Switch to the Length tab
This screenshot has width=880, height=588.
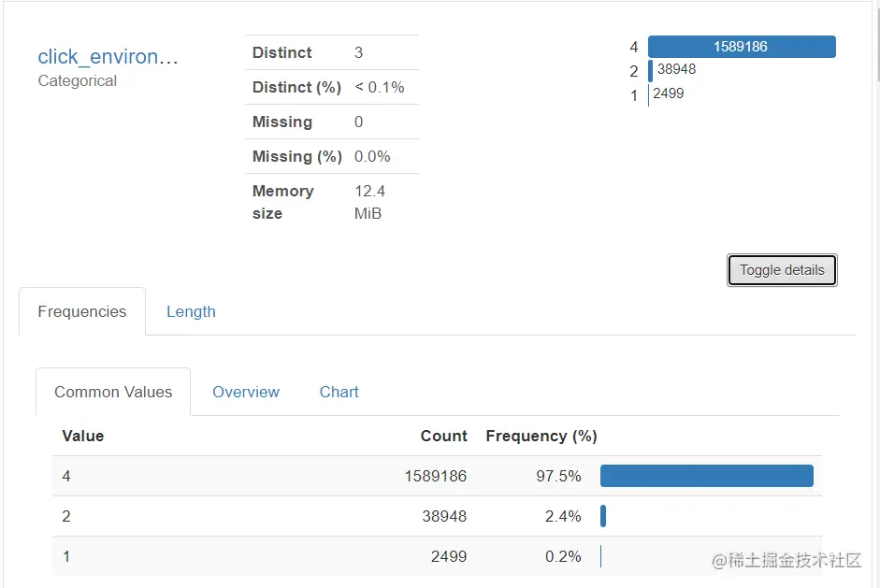(191, 312)
